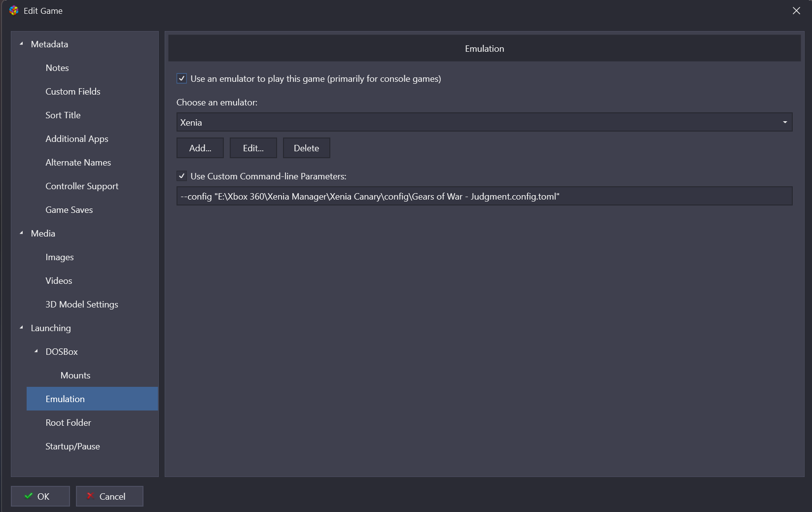812x512 pixels.
Task: Collapse the DOSBox tree node
Action: 36,351
